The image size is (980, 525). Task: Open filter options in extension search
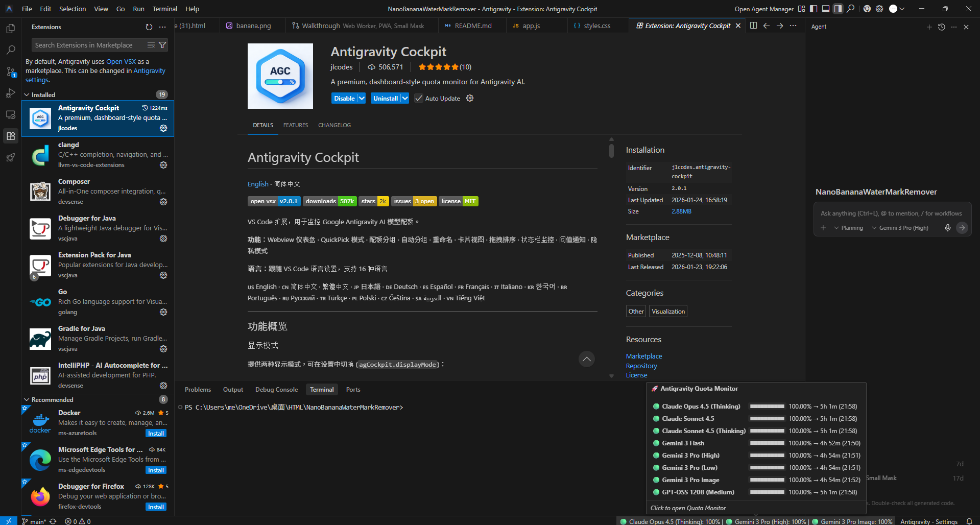click(162, 45)
